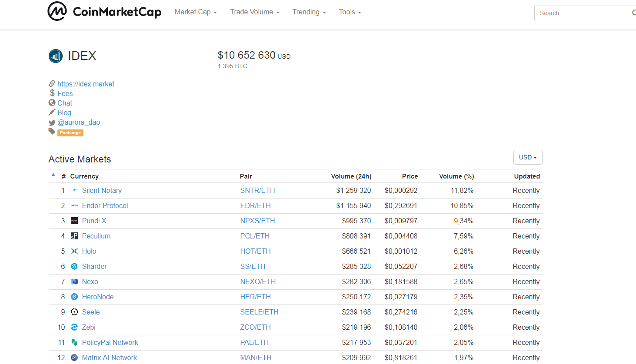The width and height of the screenshot is (636, 364).
Task: Click the Matrix AI Network coin icon
Action: pyautogui.click(x=74, y=357)
